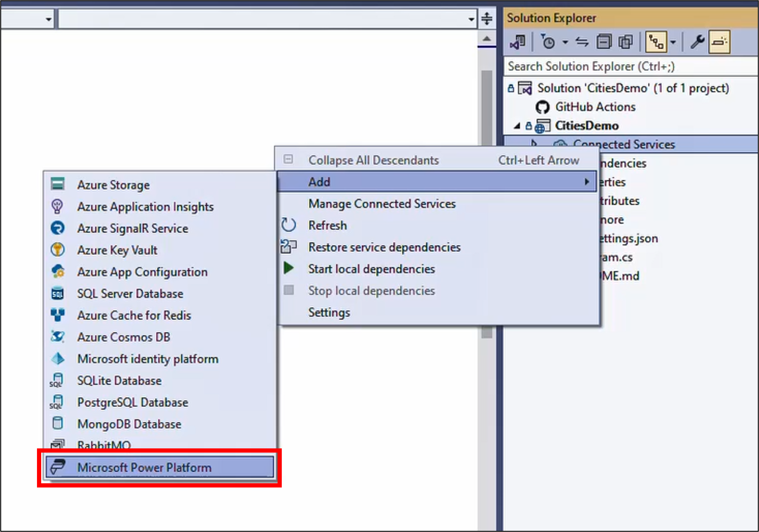Click the Microsoft identity platform diamond icon
Screen dimensions: 759x532
pyautogui.click(x=58, y=359)
